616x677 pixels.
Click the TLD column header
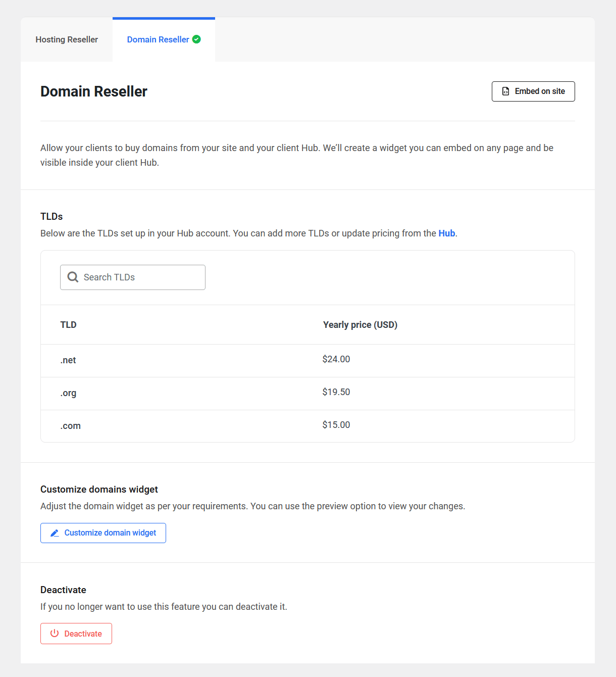[68, 325]
